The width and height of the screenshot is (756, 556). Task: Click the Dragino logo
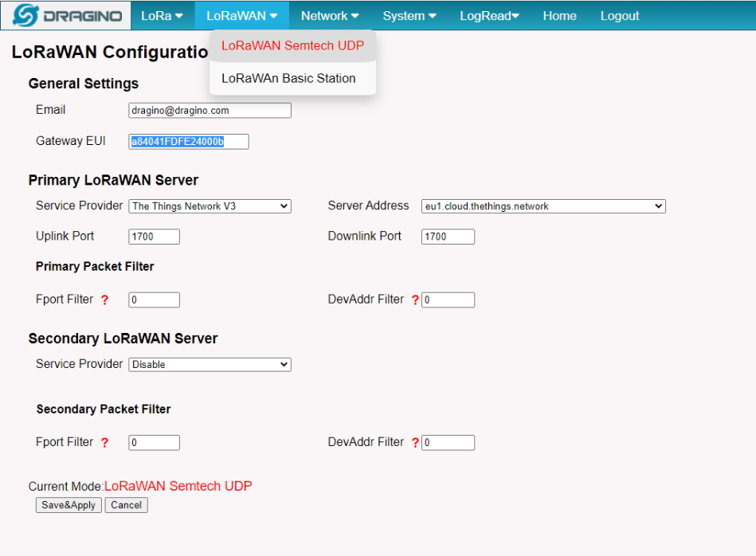pyautogui.click(x=66, y=15)
